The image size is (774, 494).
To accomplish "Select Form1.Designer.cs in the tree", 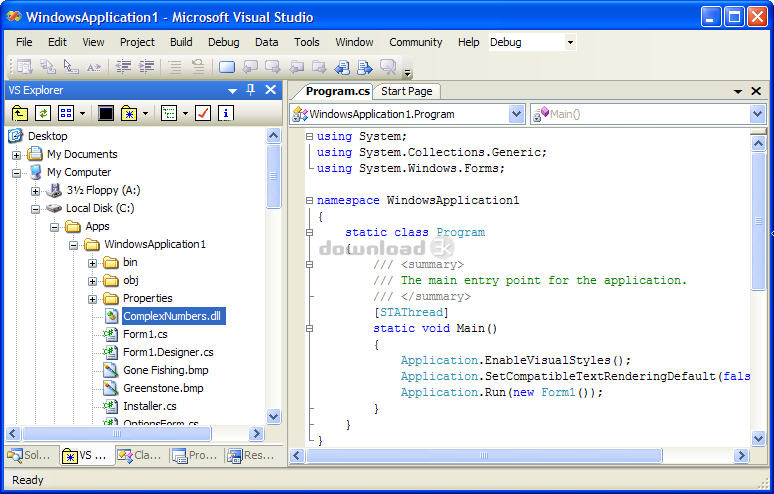I will coord(168,352).
